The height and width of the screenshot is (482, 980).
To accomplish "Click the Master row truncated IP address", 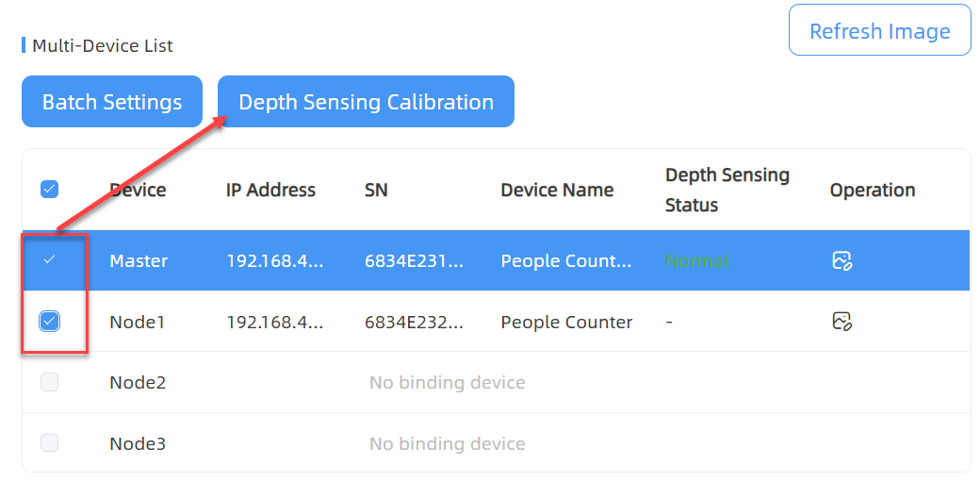I will pos(275,260).
